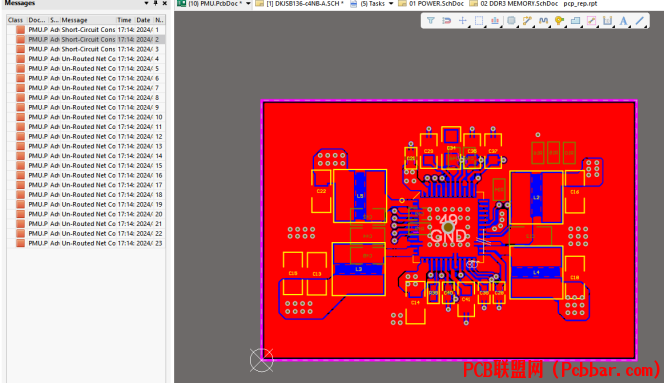Click the trace length tuning icon
This screenshot has height=384, width=665.
(x=543, y=20)
